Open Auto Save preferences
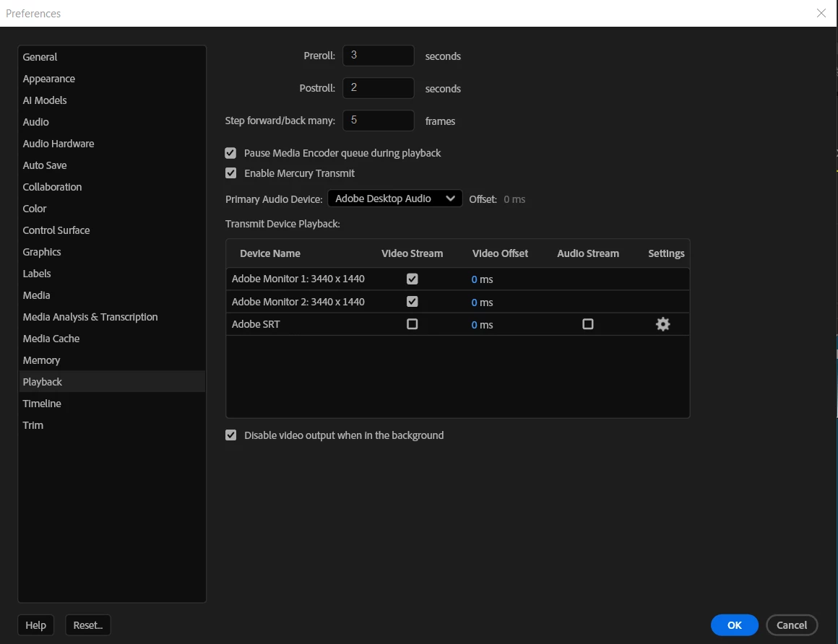Viewport: 838px width, 644px height. tap(112, 165)
